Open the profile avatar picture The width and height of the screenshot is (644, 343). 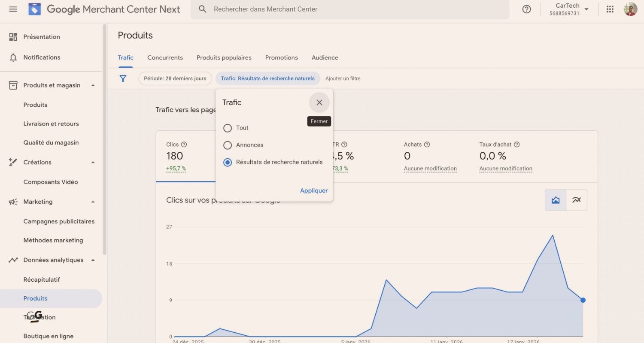630,9
